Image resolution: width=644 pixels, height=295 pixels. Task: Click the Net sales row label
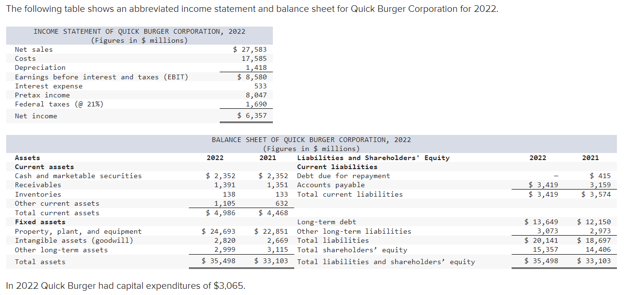click(34, 49)
